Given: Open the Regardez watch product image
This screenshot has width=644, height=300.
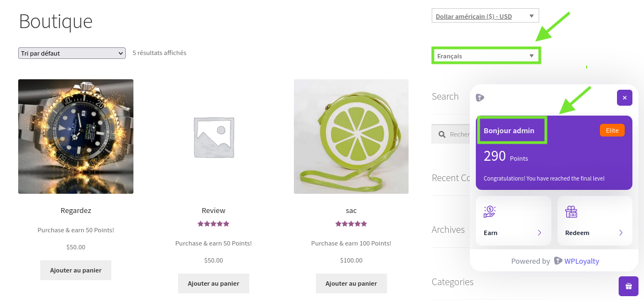Looking at the screenshot, I should tap(76, 137).
